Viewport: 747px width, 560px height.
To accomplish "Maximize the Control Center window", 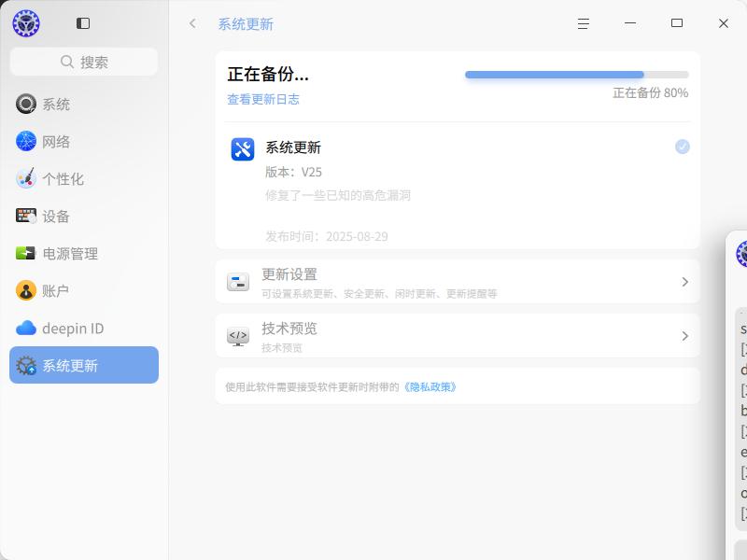I will pyautogui.click(x=676, y=22).
